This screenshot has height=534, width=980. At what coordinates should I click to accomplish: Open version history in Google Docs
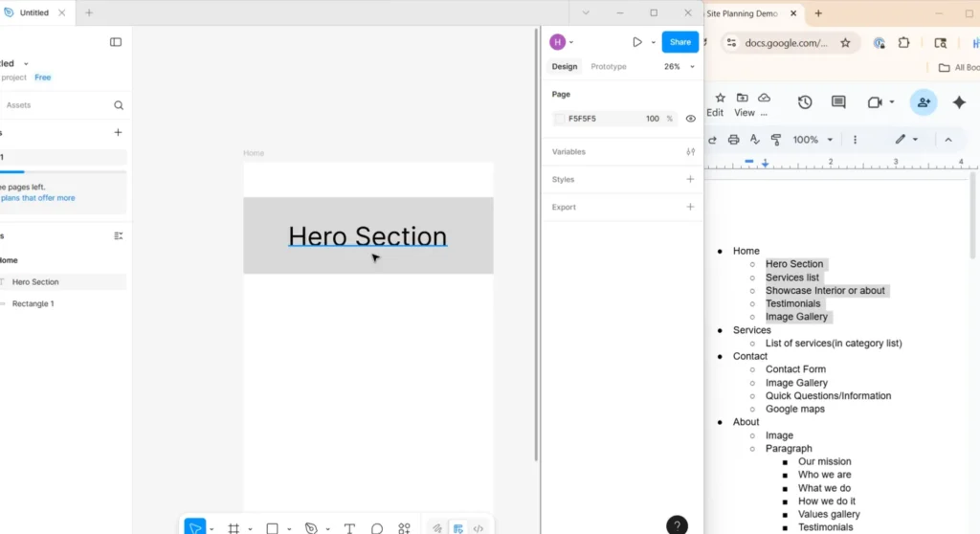click(x=805, y=102)
